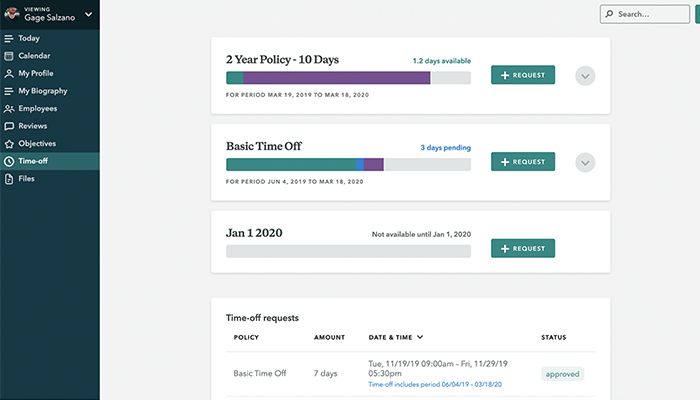Open Calendar via its sidebar icon
Screen dimensions: 700x400
pos(9,56)
